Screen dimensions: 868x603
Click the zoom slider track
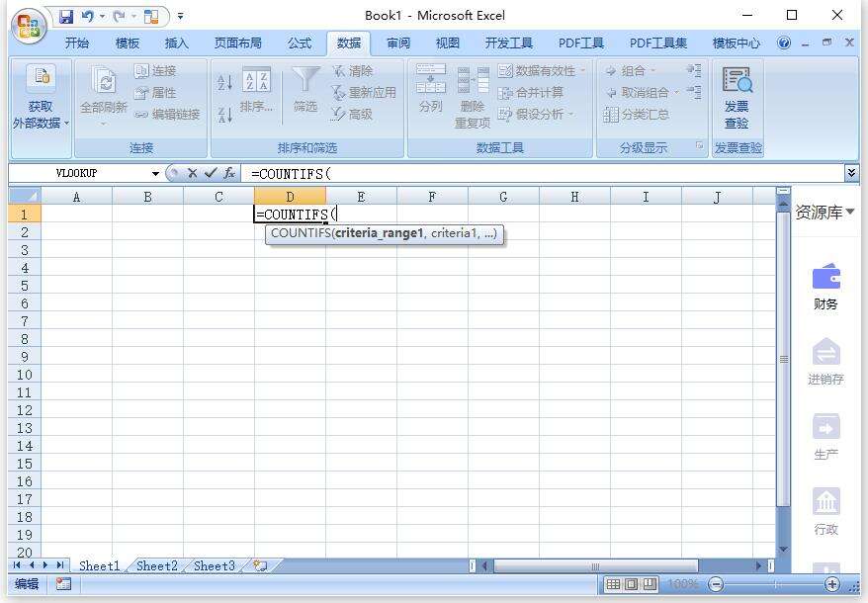(x=774, y=584)
